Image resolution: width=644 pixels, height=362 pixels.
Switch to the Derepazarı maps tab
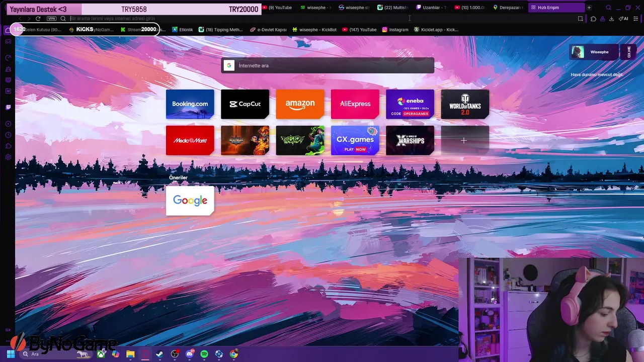tap(508, 8)
